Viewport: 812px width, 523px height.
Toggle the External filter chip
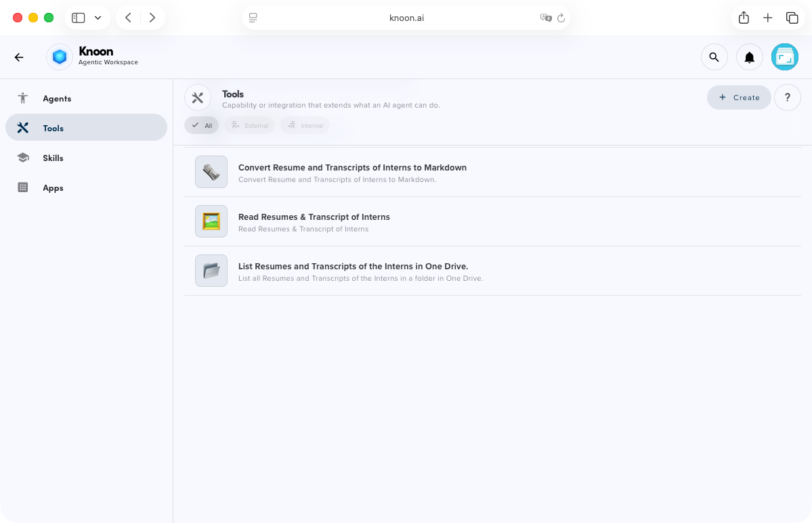pos(249,125)
